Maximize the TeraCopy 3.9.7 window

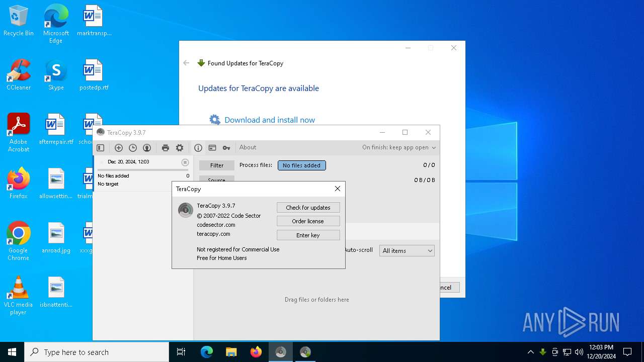coord(405,132)
